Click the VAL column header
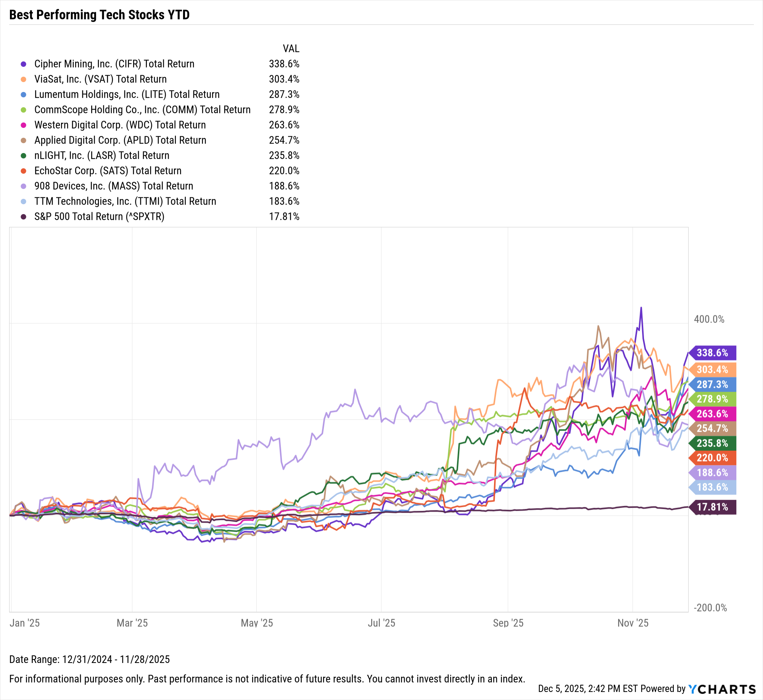The width and height of the screenshot is (763, 700). [x=291, y=48]
